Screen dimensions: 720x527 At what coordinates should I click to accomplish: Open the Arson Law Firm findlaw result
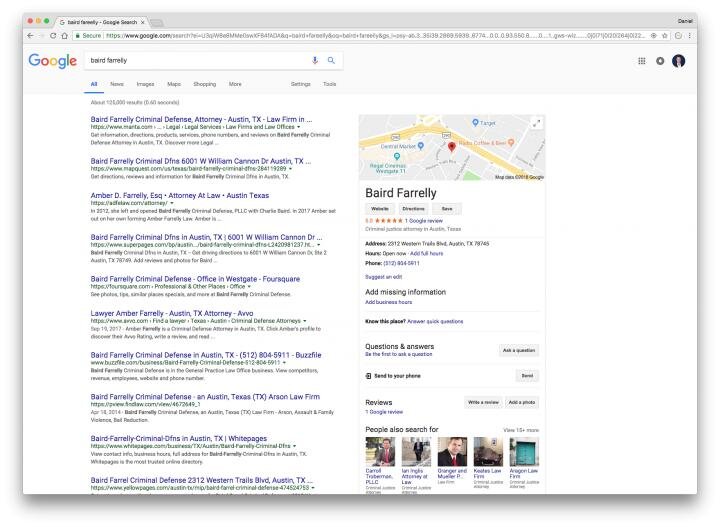[x=205, y=397]
